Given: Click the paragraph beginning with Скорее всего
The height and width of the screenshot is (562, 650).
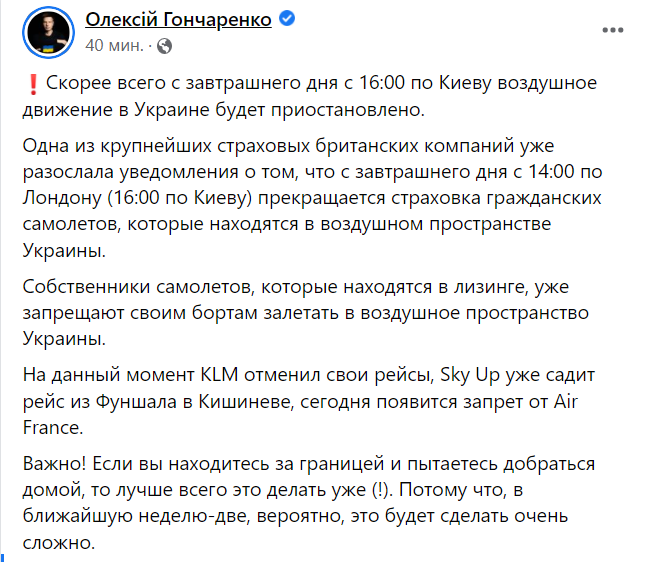Looking at the screenshot, I should [x=310, y=96].
